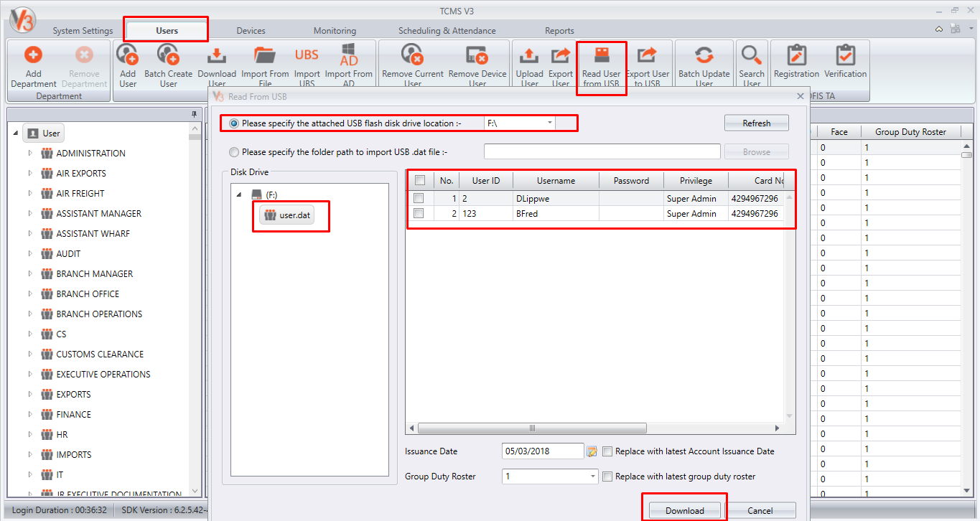
Task: Click the pin icon on user panel
Action: [x=194, y=114]
